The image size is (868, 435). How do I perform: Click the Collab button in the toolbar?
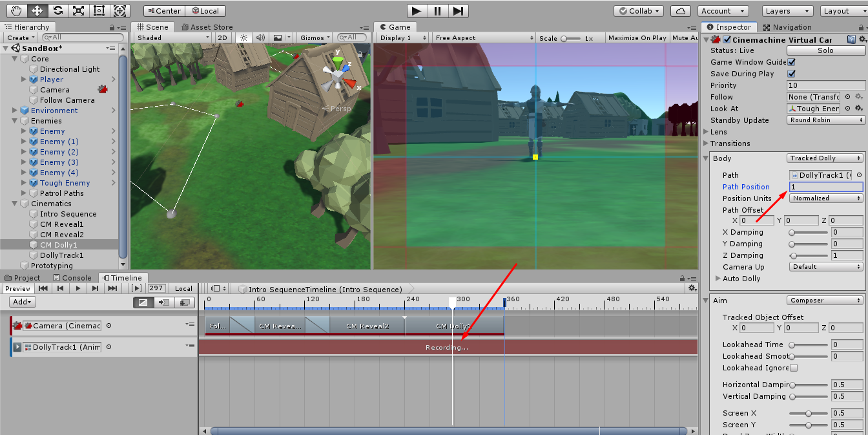638,10
